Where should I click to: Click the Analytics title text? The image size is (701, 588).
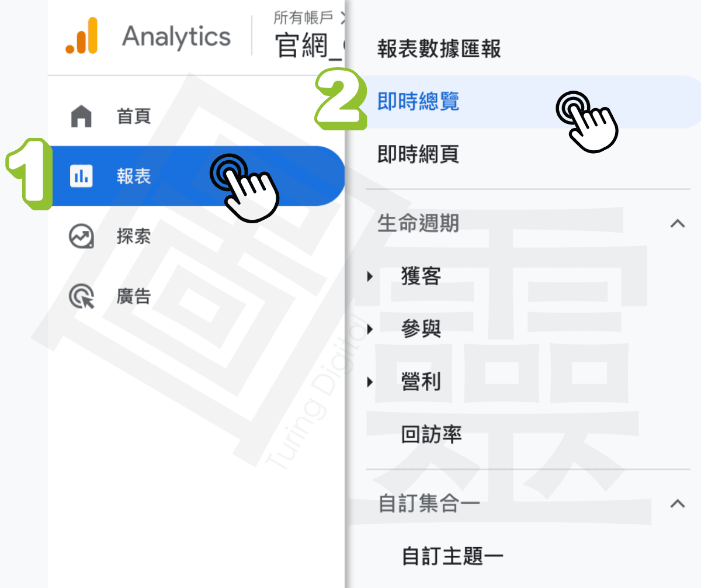pyautogui.click(x=176, y=36)
